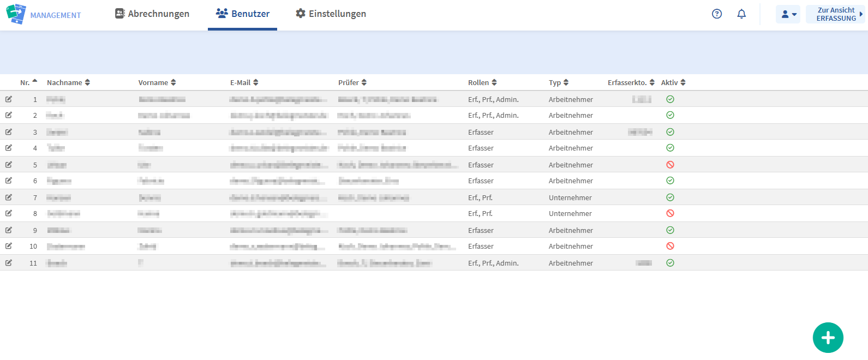The height and width of the screenshot is (360, 868).
Task: Sort table by E-Mail column
Action: [x=244, y=82]
